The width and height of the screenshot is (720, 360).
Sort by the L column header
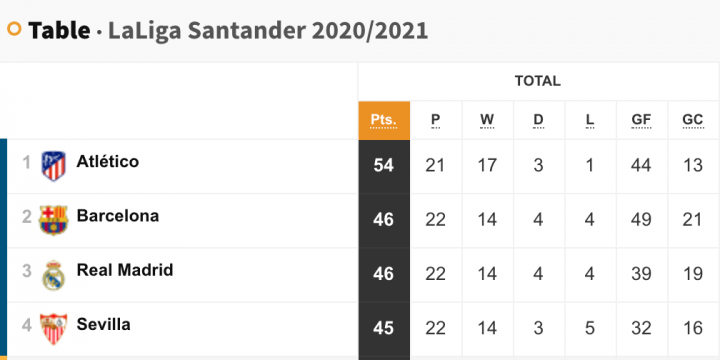(590, 120)
